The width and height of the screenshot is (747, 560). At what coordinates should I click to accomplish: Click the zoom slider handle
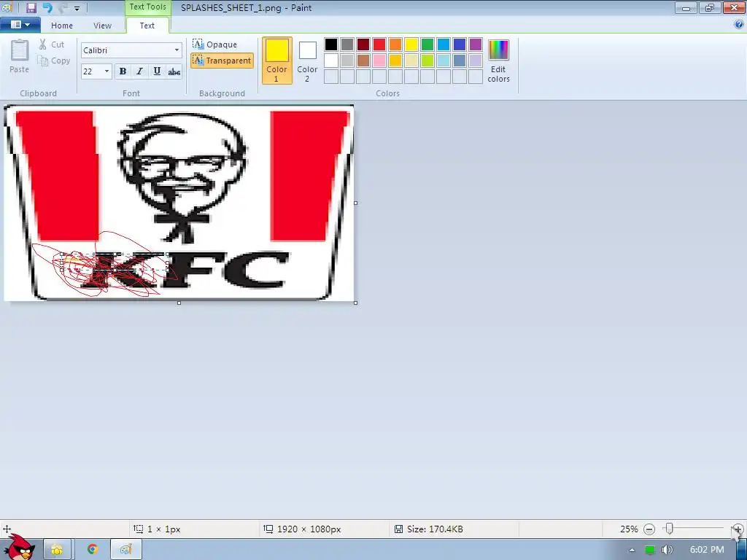coord(670,529)
